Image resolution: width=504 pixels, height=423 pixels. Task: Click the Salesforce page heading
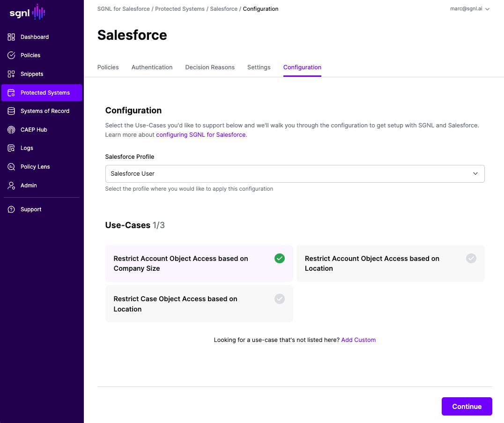coord(132,35)
